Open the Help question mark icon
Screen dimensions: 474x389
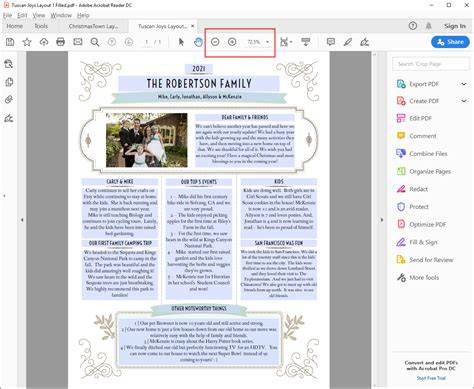coord(413,26)
